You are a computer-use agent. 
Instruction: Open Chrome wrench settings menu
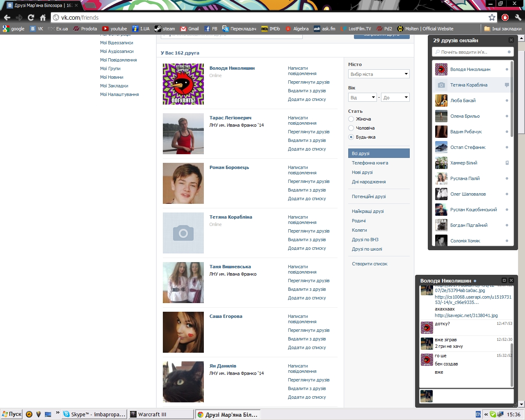pyautogui.click(x=518, y=17)
